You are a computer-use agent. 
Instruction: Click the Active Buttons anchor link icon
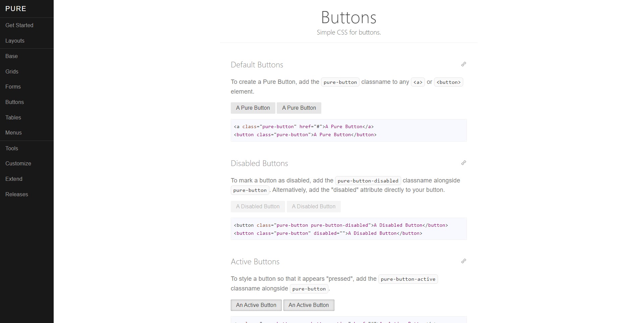click(x=464, y=261)
